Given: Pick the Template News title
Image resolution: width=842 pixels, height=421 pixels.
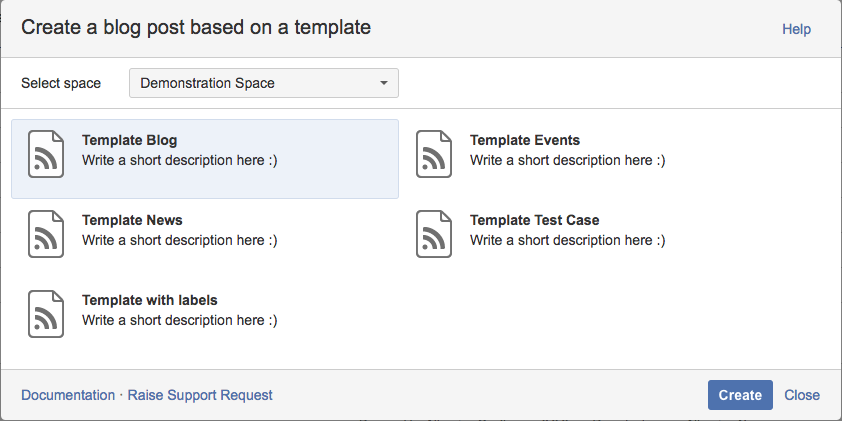Looking at the screenshot, I should (x=132, y=220).
